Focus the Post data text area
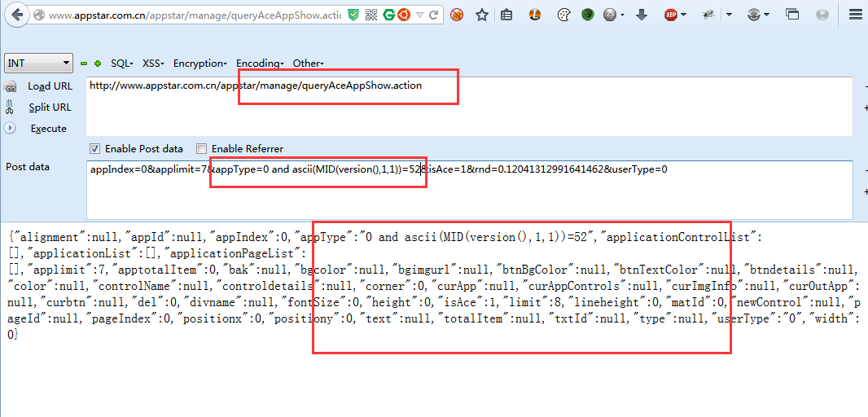Image resolution: width=868 pixels, height=417 pixels. [470, 190]
